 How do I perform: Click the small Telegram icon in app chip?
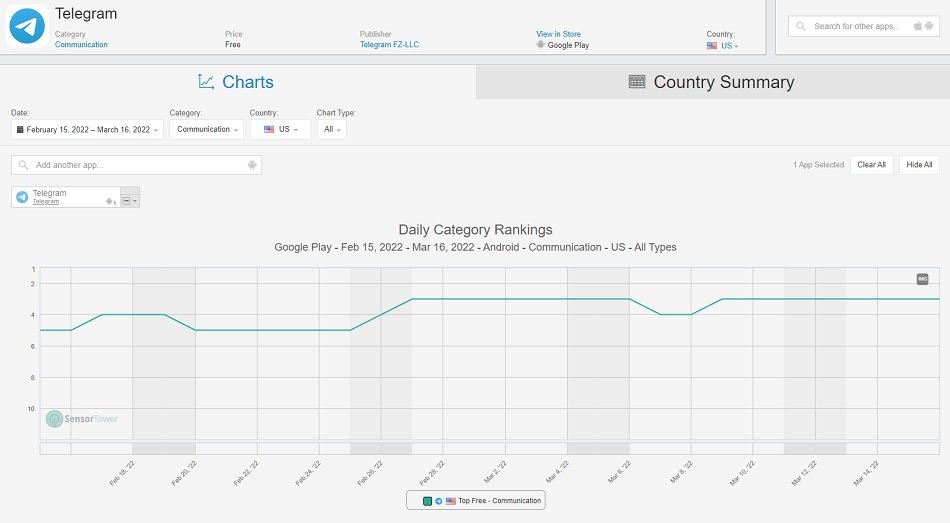tap(22, 197)
